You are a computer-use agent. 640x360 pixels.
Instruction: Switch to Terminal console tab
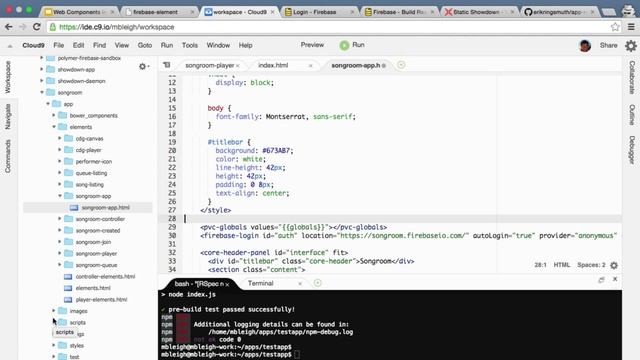(260, 283)
